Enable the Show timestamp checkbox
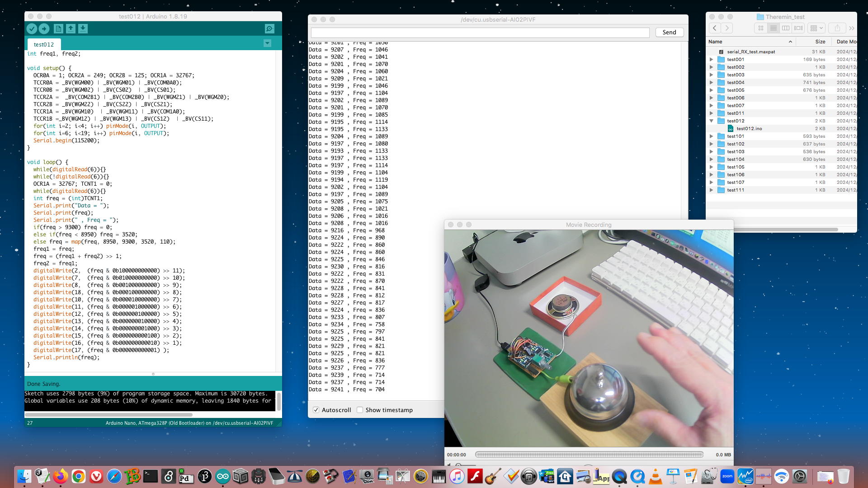 (360, 410)
